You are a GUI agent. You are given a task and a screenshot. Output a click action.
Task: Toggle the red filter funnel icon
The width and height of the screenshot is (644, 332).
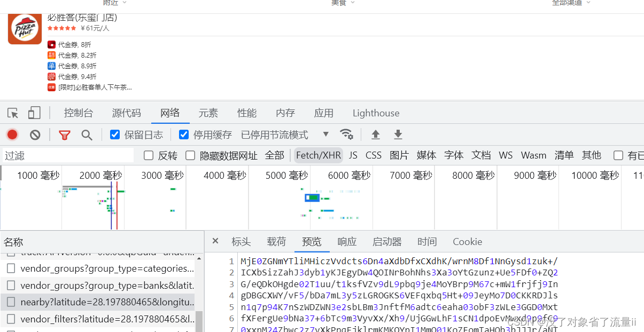[65, 135]
